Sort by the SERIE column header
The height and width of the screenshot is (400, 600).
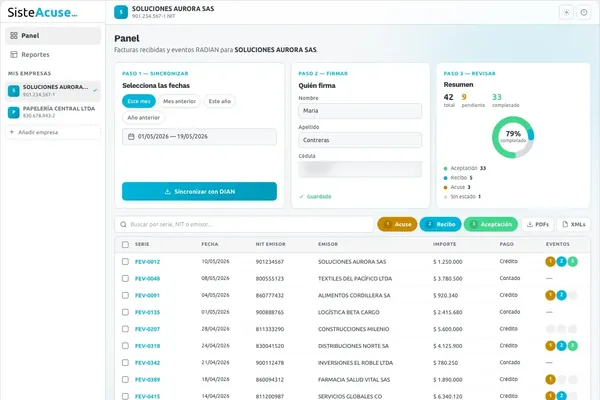coord(142,244)
